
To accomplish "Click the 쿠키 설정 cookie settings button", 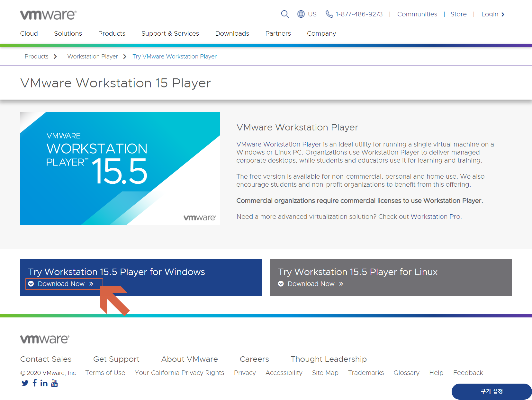I will 491,392.
